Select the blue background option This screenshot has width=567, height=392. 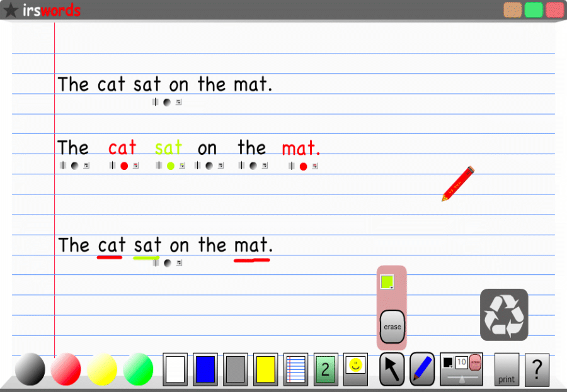click(205, 369)
